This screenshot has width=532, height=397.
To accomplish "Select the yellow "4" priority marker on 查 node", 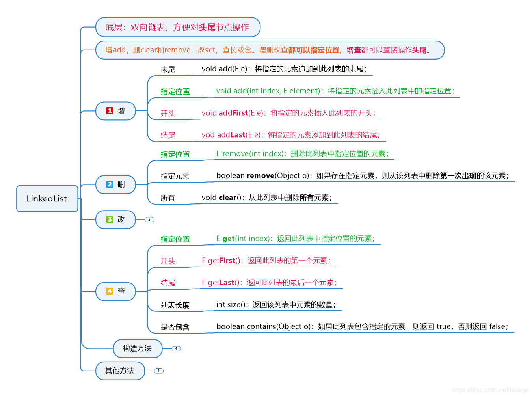I will 110,292.
